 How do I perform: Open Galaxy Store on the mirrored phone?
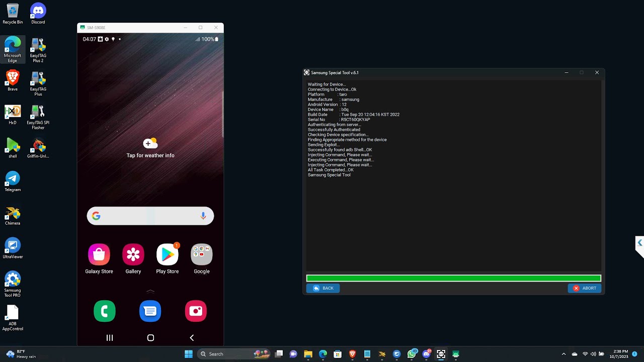(99, 254)
